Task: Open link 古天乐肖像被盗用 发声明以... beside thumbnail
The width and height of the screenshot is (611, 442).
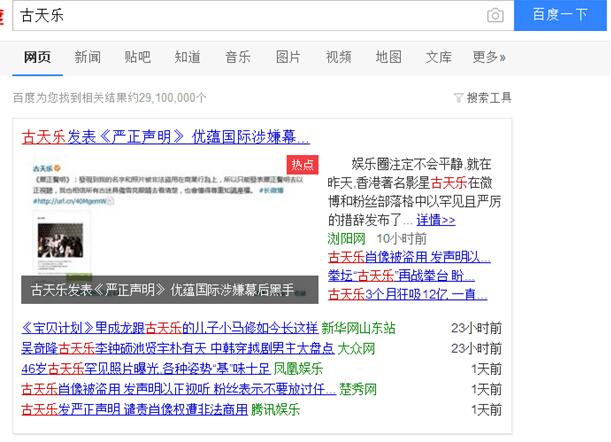Action: [409, 257]
